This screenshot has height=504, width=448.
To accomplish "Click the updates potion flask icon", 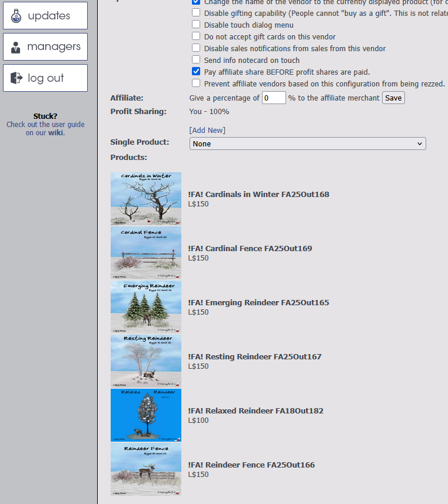I will tap(16, 16).
